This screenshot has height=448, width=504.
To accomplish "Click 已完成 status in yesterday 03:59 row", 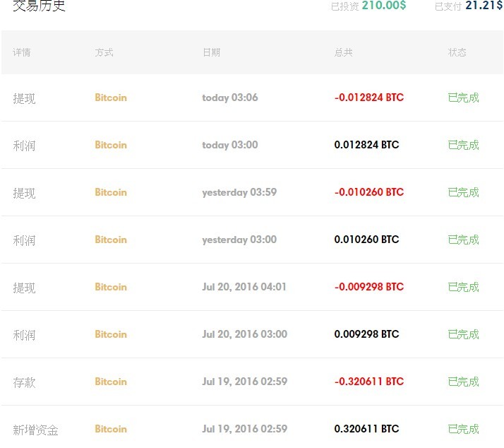I will pyautogui.click(x=464, y=192).
